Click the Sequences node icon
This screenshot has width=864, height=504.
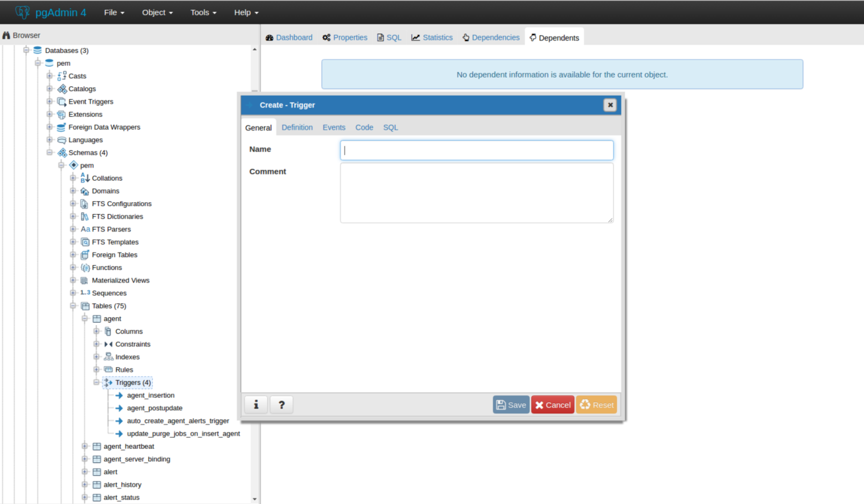tap(85, 293)
